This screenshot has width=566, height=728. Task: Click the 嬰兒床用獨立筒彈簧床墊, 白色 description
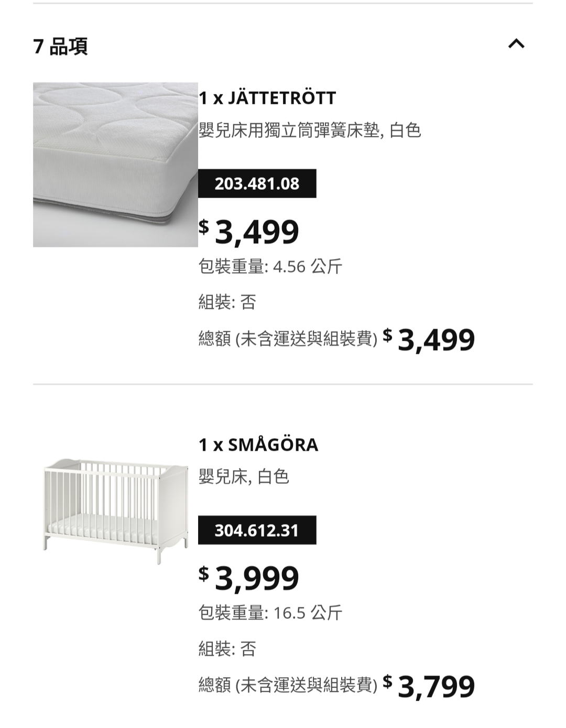pos(310,130)
